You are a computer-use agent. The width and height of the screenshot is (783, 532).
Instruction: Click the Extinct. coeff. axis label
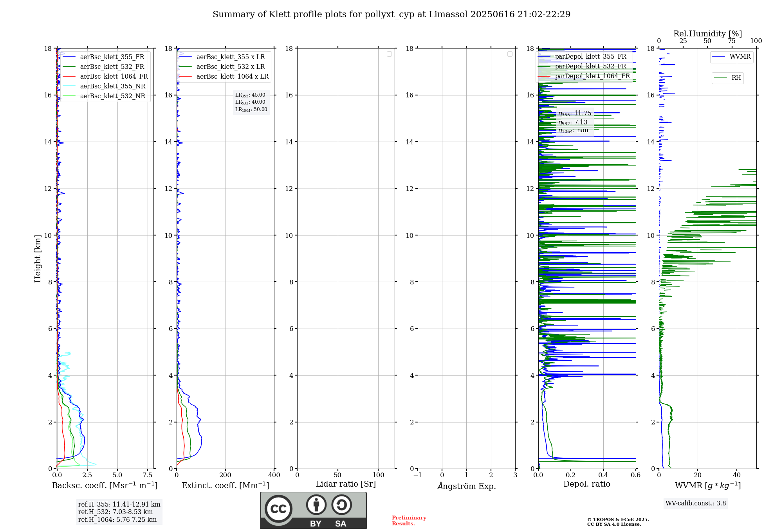coord(226,485)
